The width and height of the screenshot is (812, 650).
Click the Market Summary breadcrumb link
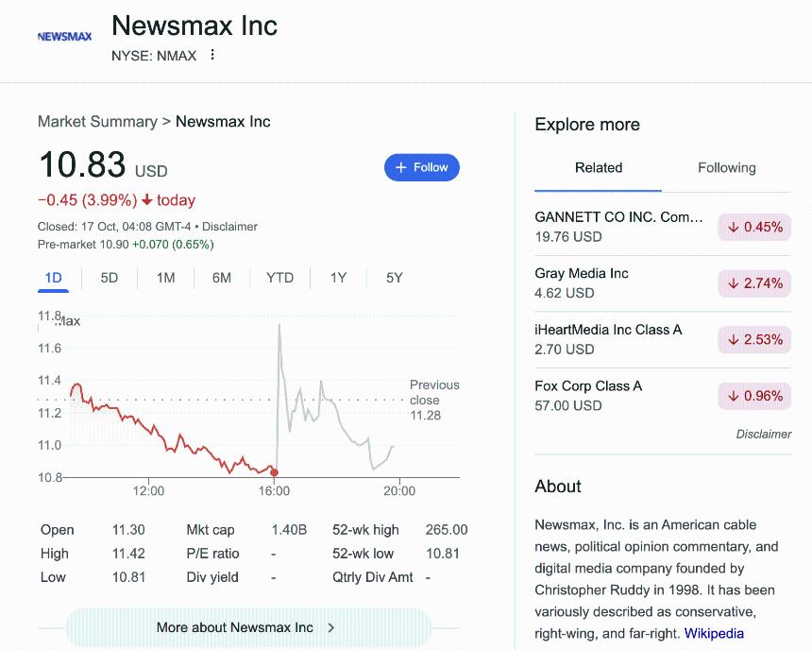pos(97,122)
